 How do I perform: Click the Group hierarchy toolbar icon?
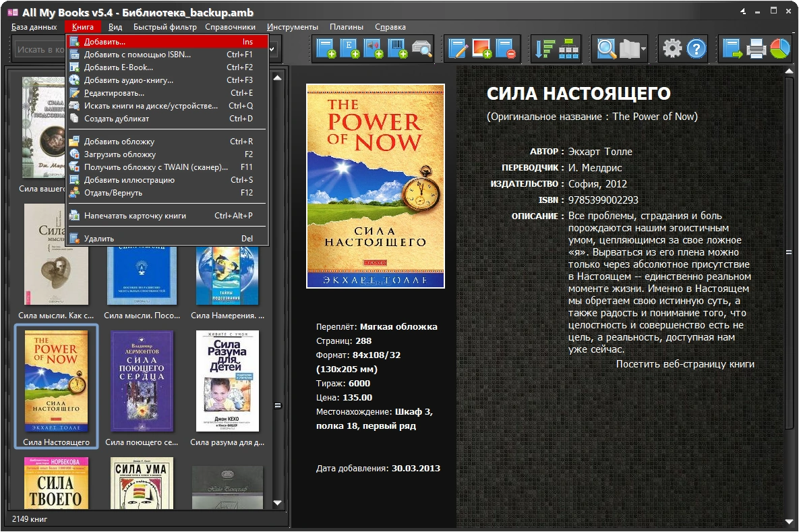tap(568, 49)
